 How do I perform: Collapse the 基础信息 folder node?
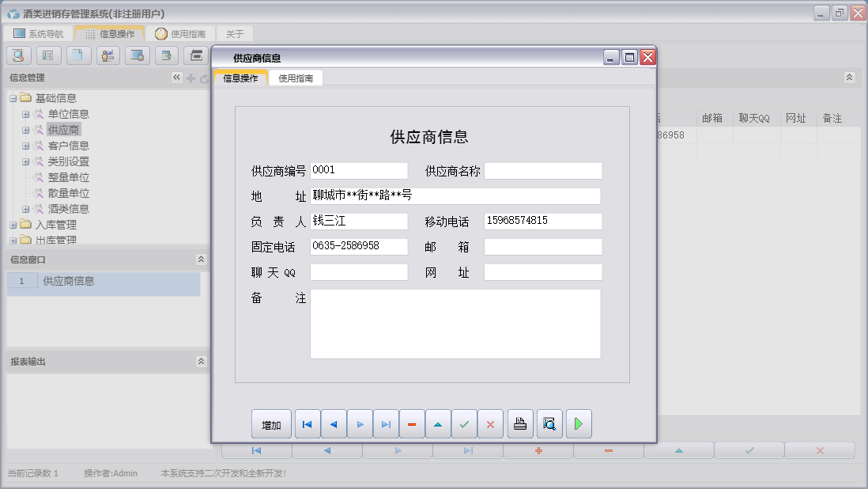[x=13, y=98]
